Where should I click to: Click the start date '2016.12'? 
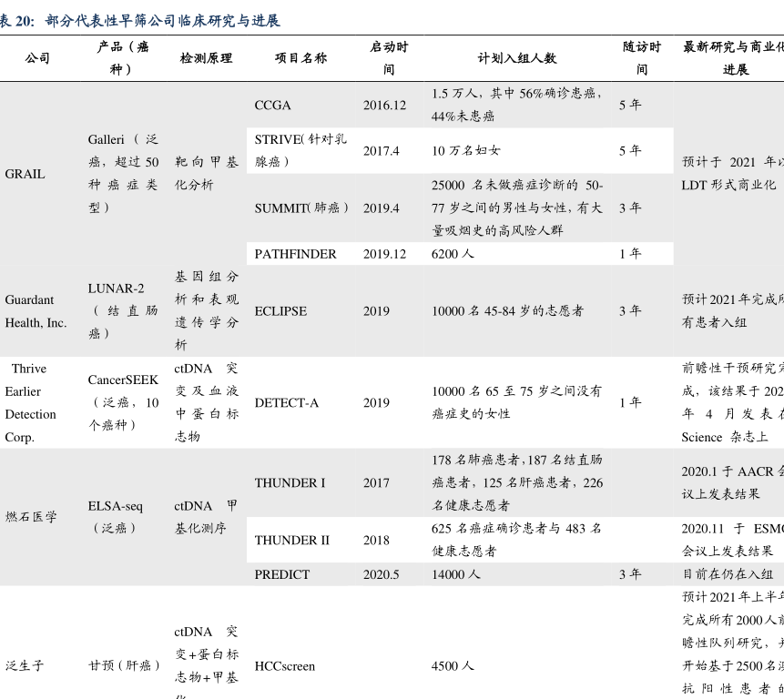(x=384, y=106)
